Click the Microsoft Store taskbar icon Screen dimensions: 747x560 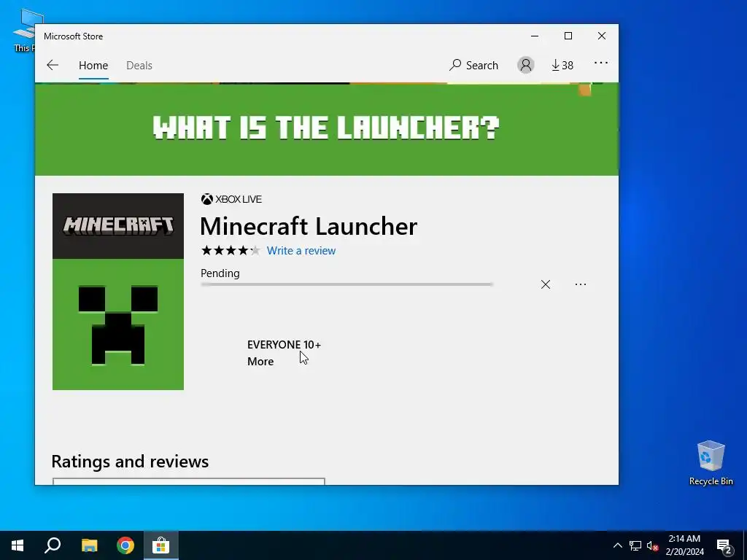tap(161, 545)
